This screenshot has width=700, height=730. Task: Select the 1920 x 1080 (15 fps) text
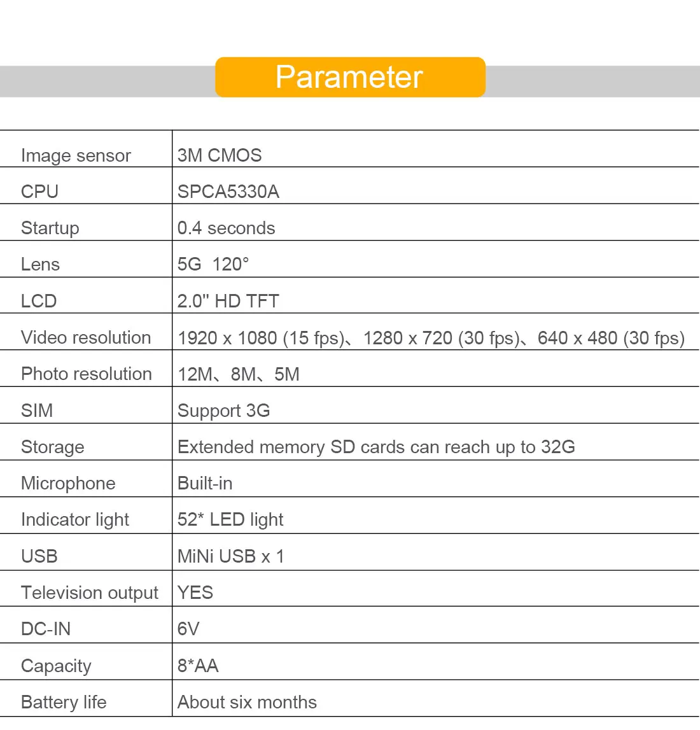click(261, 338)
